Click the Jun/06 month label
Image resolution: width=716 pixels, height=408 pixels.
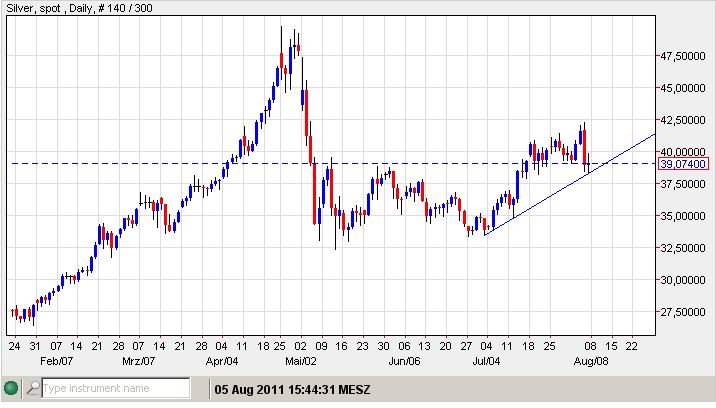point(404,361)
